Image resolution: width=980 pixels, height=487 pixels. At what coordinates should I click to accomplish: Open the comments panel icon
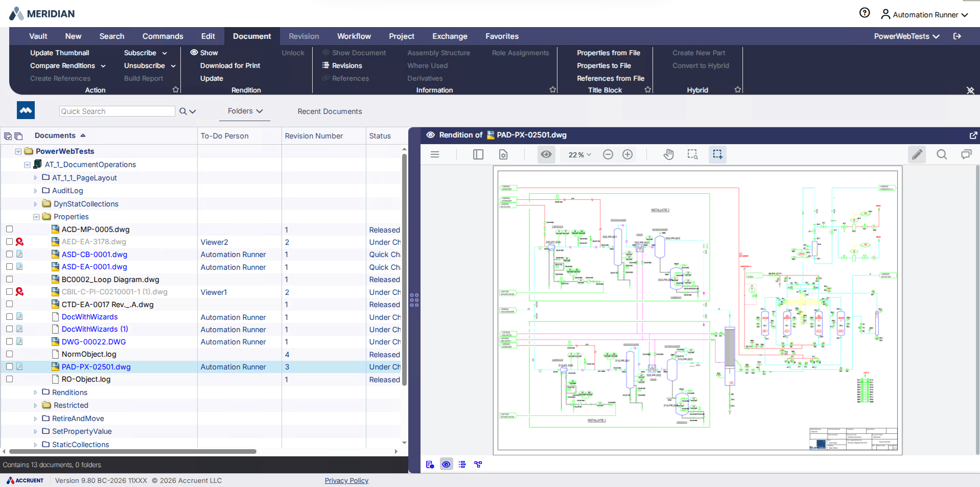966,154
